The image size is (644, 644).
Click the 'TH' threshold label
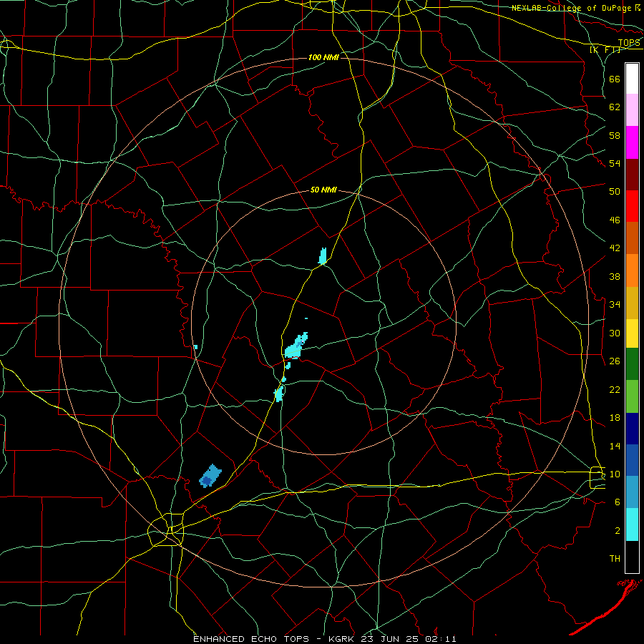pos(615,559)
